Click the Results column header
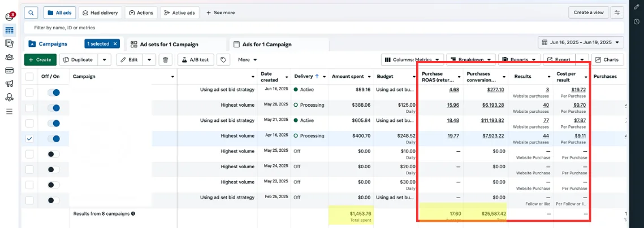This screenshot has height=228, width=644. pos(522,77)
